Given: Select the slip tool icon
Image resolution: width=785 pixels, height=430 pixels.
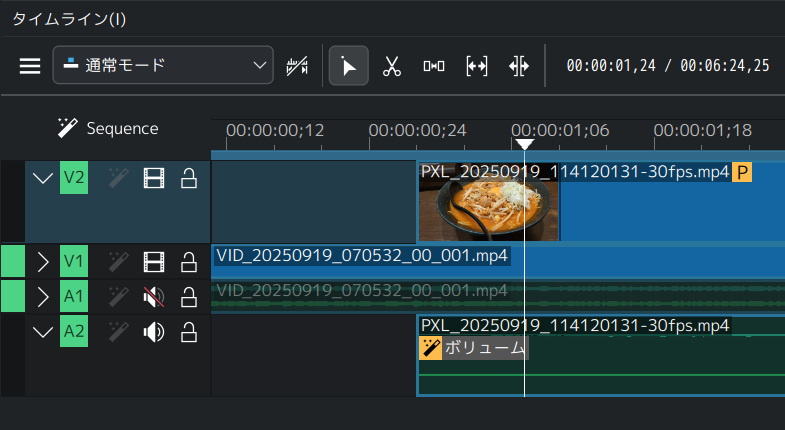Looking at the screenshot, I should click(476, 66).
